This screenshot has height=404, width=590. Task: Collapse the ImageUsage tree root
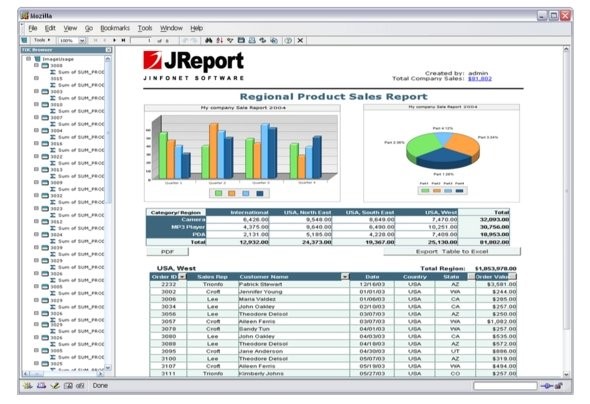(28, 59)
